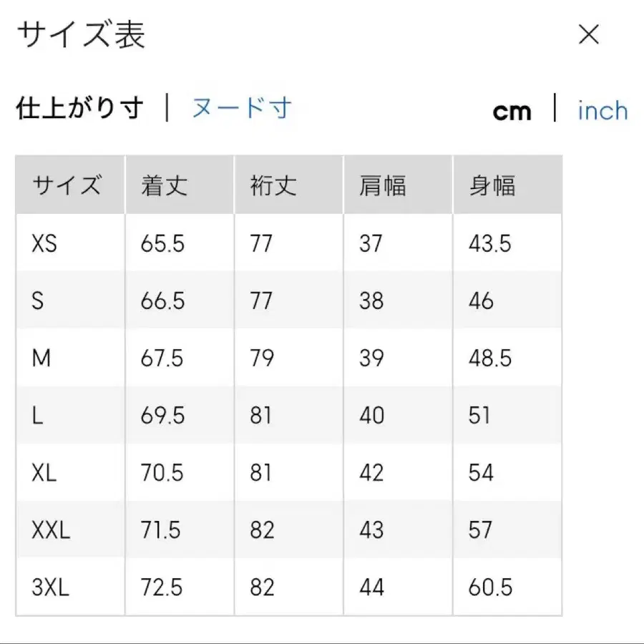
Task: Click the L size row label
Action: click(x=39, y=415)
